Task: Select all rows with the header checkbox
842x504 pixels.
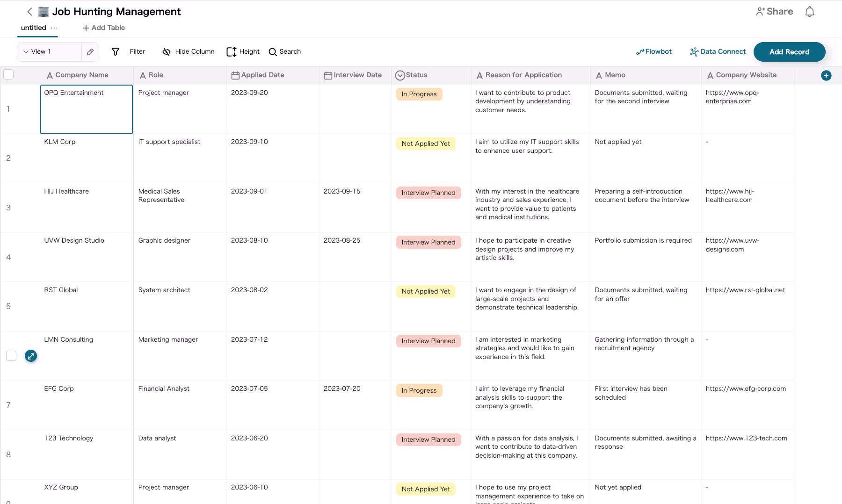Action: click(9, 74)
